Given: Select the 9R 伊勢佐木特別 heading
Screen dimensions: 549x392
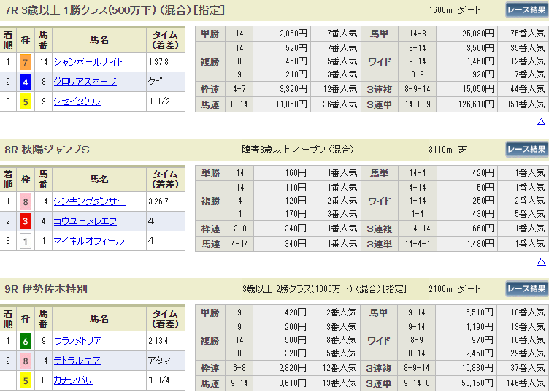Looking at the screenshot, I should (46, 289).
